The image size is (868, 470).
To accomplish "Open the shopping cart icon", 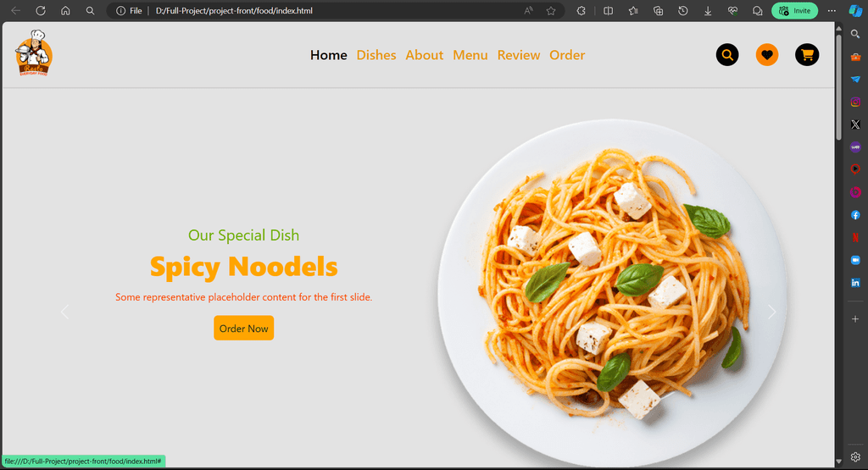I will coord(807,55).
